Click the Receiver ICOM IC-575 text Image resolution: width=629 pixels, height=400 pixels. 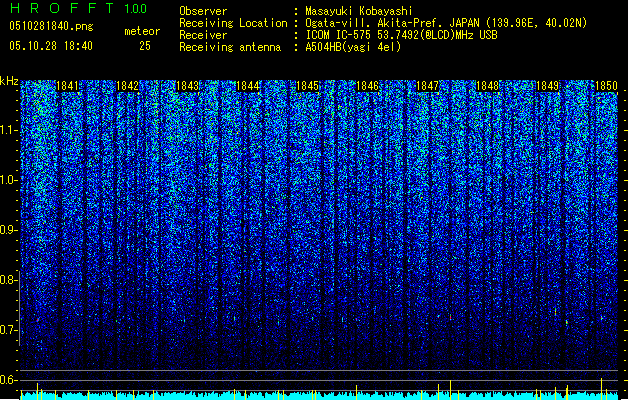(402, 35)
